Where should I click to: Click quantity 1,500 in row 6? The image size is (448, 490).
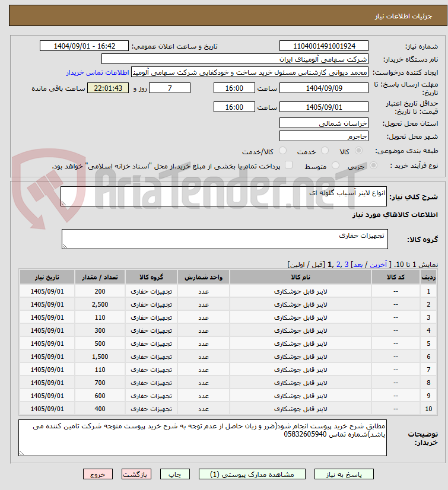coord(100,357)
